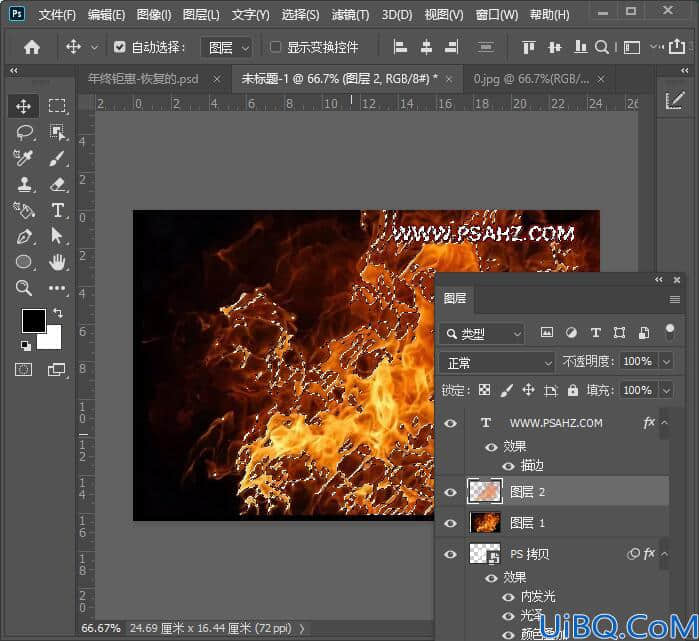The width and height of the screenshot is (699, 641).
Task: Select the Rectangular Marquee tool
Action: coord(57,106)
